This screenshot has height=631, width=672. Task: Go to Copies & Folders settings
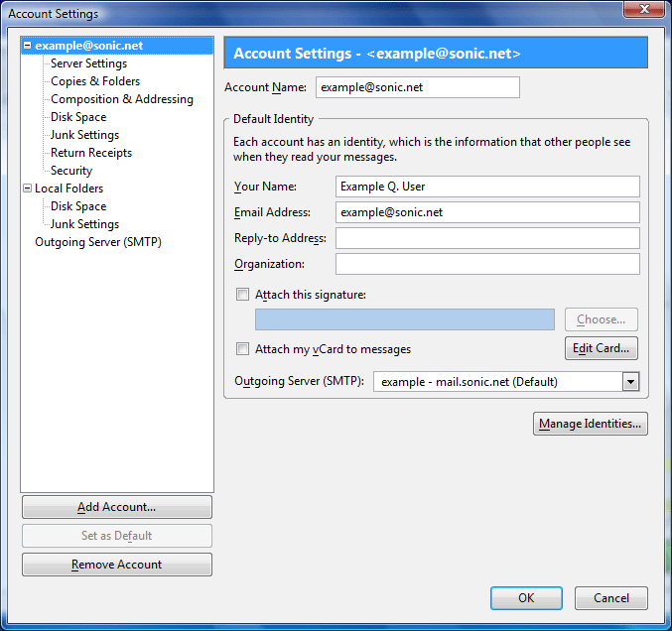[95, 81]
